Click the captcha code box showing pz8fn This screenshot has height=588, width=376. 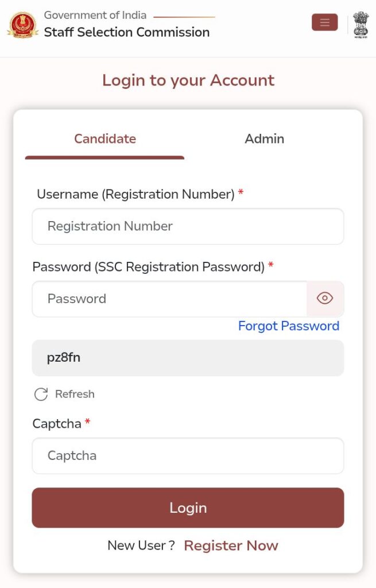[188, 358]
